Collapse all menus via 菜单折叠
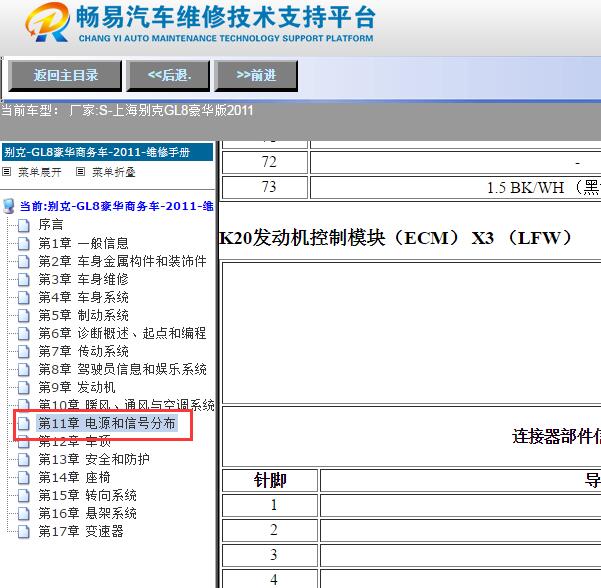Screen dimensions: 601x588 114,172
